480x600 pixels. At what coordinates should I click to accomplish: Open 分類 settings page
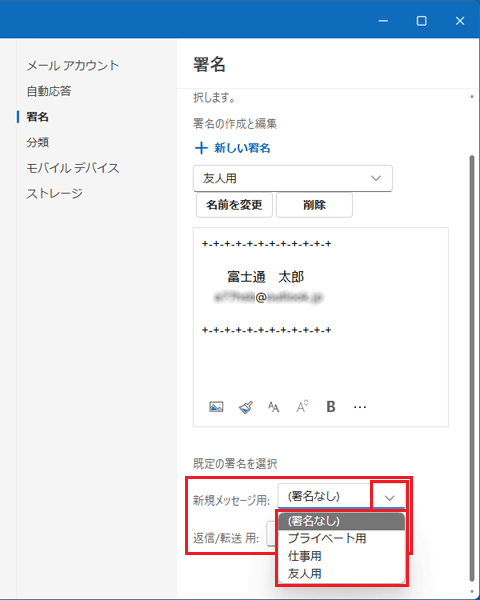37,142
